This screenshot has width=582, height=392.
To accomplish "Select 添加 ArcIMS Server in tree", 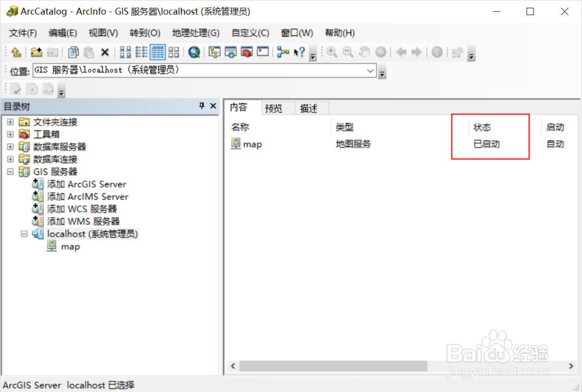I will pyautogui.click(x=88, y=197).
